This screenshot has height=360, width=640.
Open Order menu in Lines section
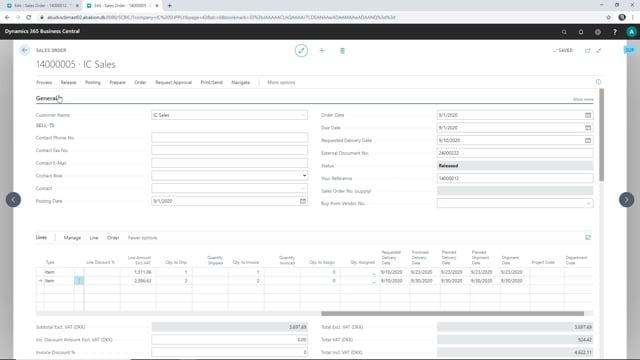click(113, 238)
